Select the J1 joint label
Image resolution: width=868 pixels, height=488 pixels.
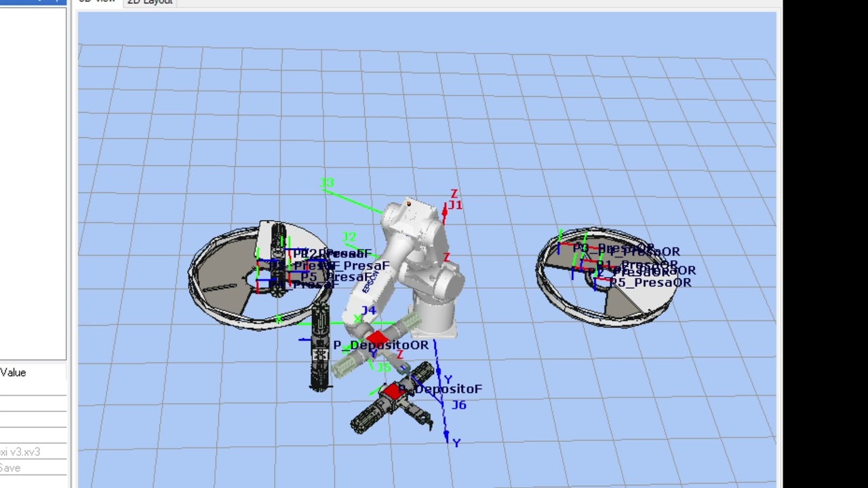[455, 205]
